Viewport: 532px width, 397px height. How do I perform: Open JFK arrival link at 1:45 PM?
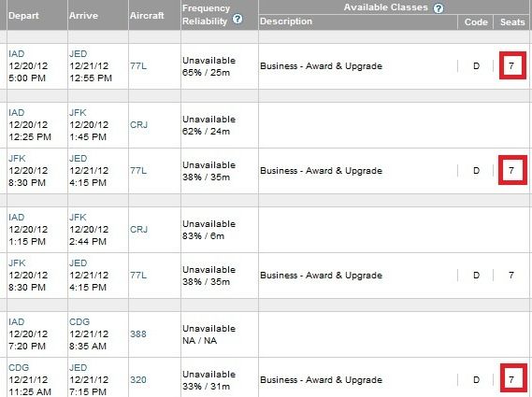(78, 112)
